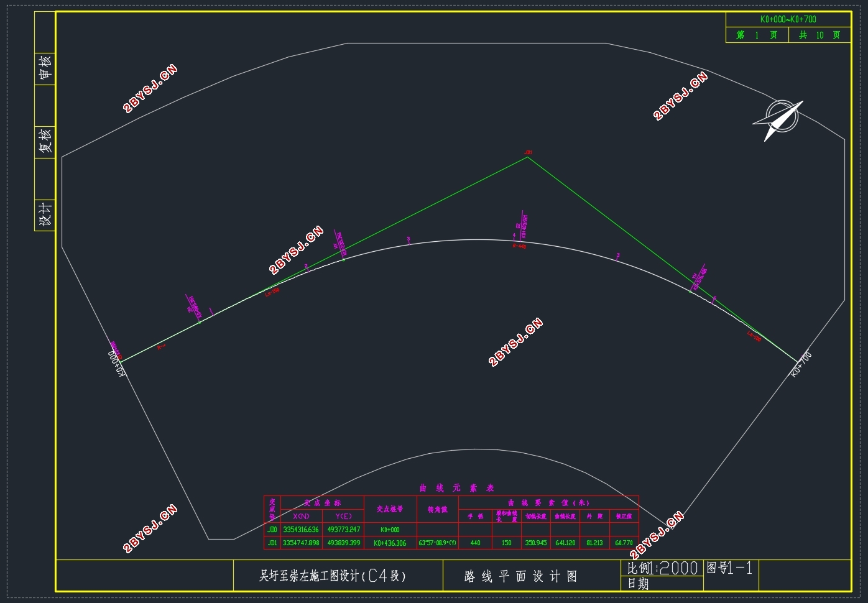Screen dimensions: 868x603
Task: Click the 'K0+000' cell in the table
Action: 390,530
